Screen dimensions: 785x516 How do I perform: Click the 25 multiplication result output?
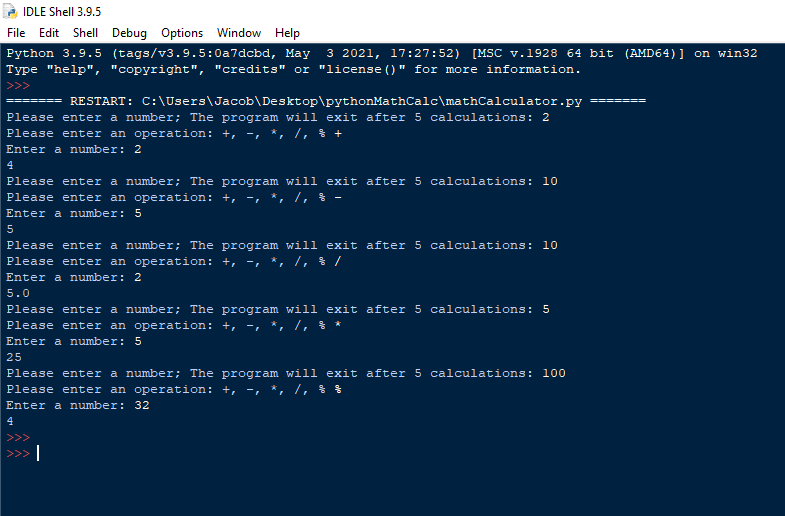(x=14, y=357)
